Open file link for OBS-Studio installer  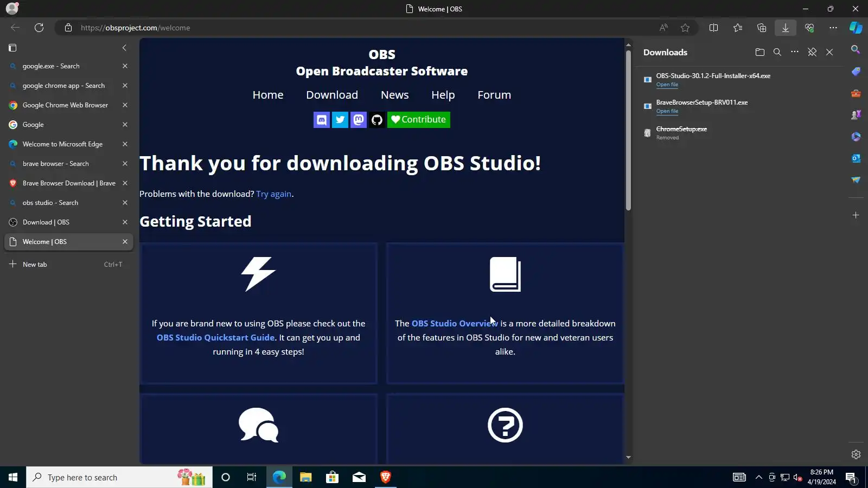[x=667, y=85]
